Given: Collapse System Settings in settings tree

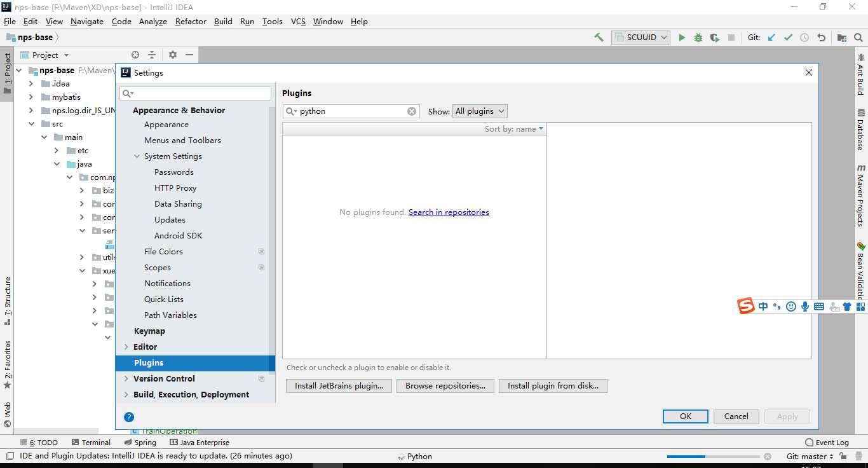Looking at the screenshot, I should [x=137, y=156].
